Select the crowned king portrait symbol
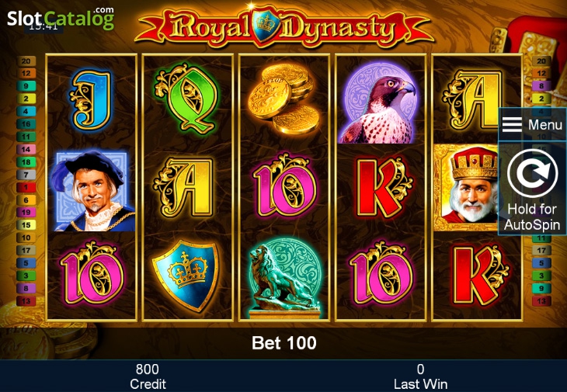567x392 pixels. tap(467, 187)
